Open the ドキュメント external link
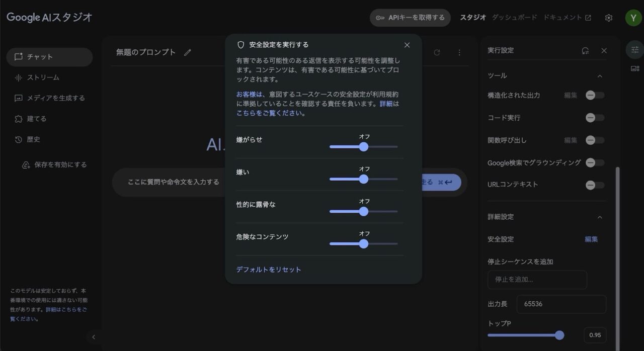The image size is (644, 351). [567, 17]
